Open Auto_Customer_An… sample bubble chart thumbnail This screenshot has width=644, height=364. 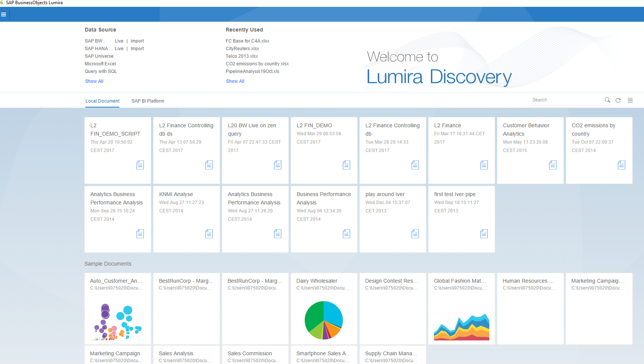pos(118,321)
